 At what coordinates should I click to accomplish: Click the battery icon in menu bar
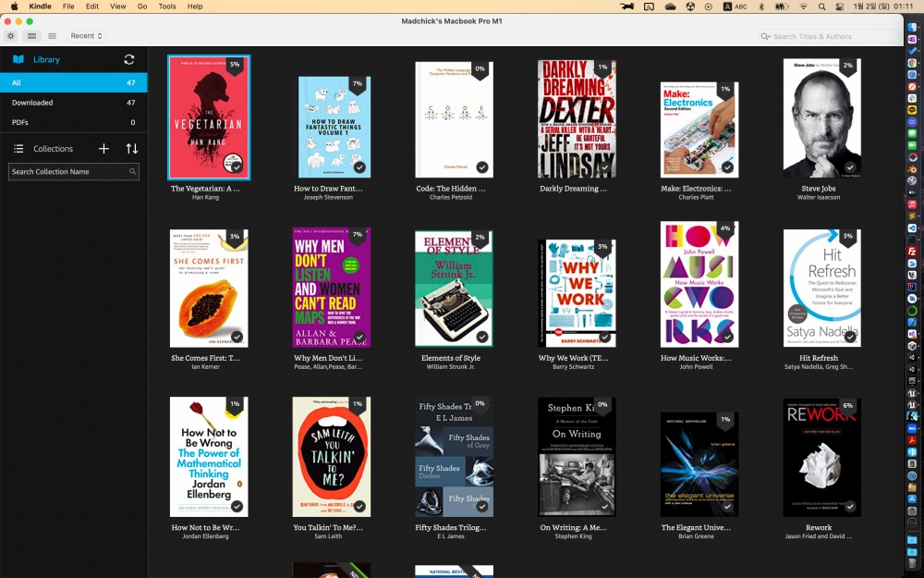coord(782,6)
